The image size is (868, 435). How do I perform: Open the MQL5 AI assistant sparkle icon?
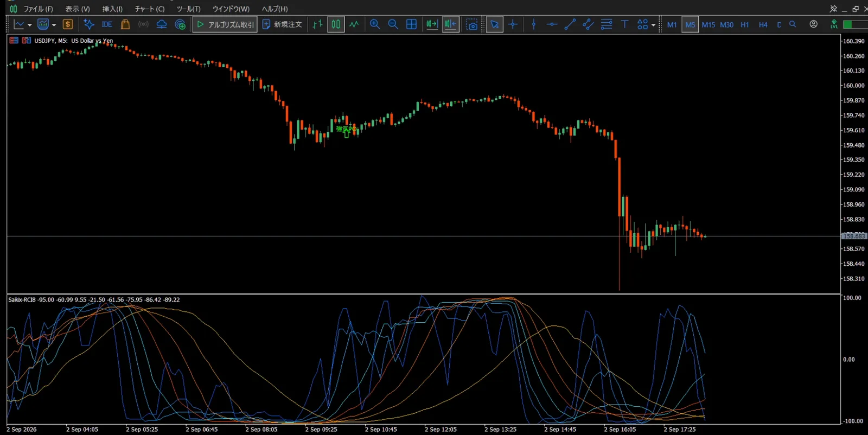(89, 24)
